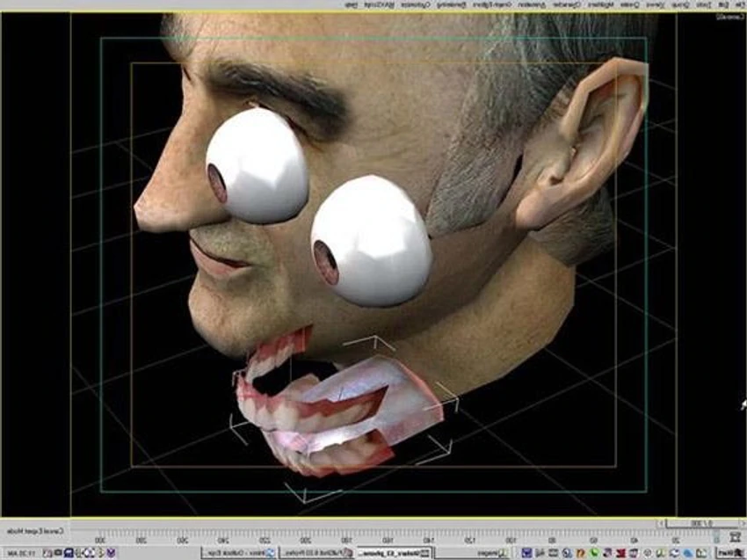The height and width of the screenshot is (560, 747).
Task: Click the red quick launch icon
Action: (x=620, y=553)
